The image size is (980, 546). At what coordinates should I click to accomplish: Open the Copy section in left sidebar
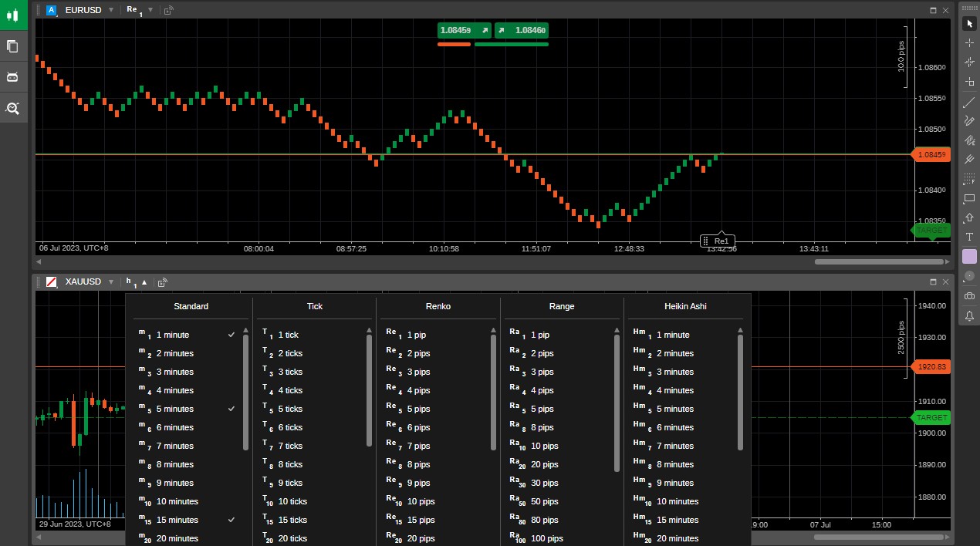[x=12, y=46]
